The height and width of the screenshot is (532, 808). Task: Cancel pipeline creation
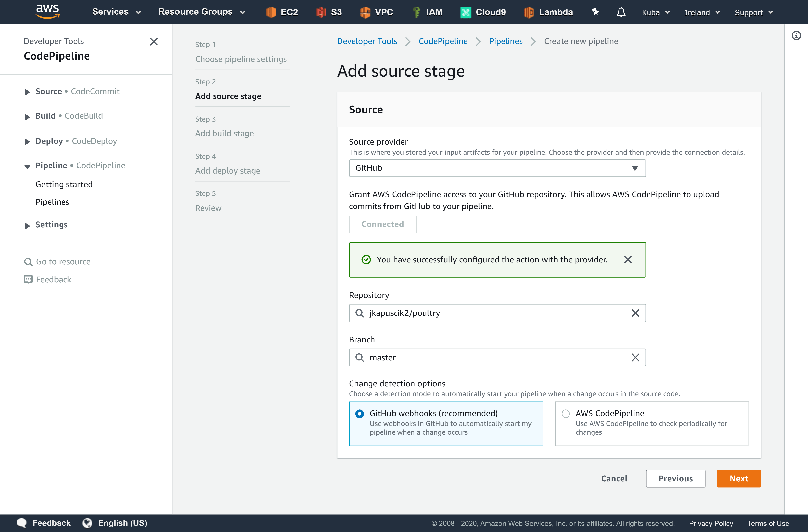pyautogui.click(x=614, y=478)
